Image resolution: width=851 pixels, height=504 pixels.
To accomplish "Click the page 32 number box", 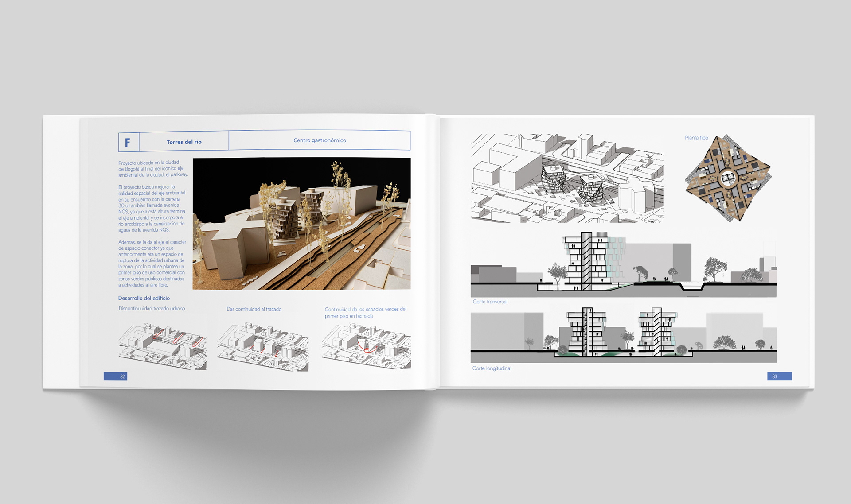I will 115,376.
